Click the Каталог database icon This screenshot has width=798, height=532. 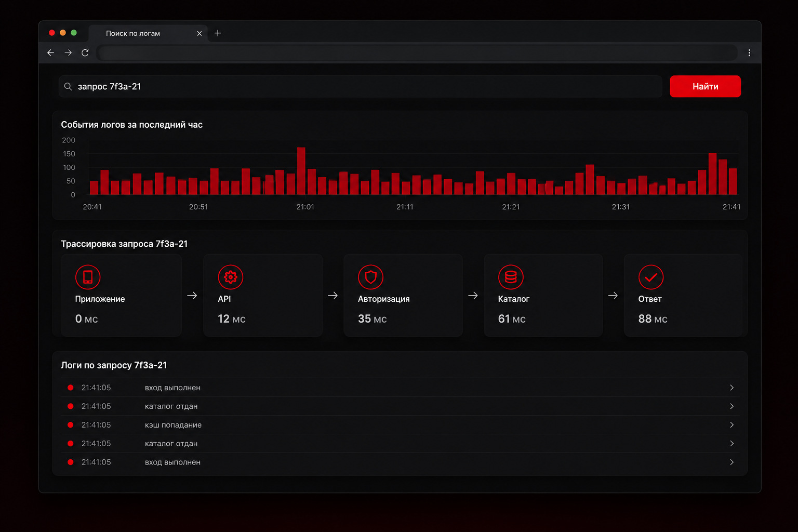click(x=511, y=277)
